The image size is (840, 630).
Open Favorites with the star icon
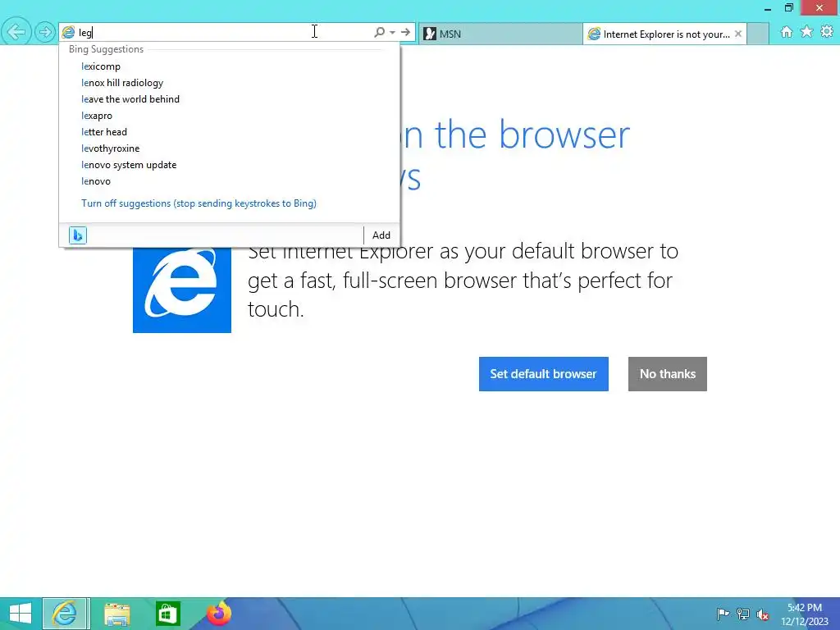[807, 32]
